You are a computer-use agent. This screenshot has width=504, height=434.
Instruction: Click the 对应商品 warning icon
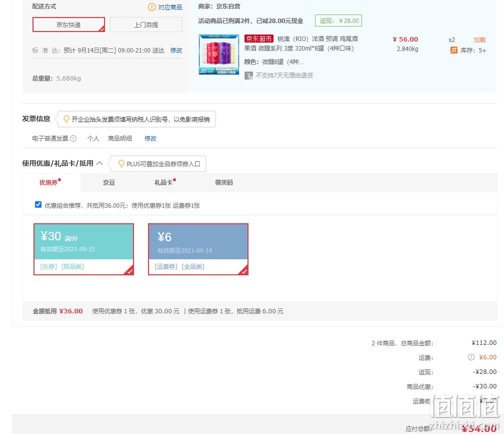[x=151, y=7]
